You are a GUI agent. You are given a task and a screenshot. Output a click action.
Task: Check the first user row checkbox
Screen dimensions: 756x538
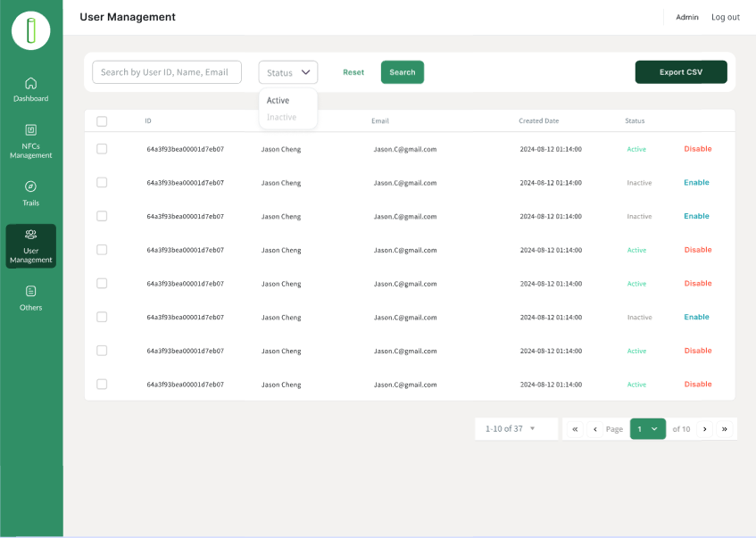click(x=102, y=149)
